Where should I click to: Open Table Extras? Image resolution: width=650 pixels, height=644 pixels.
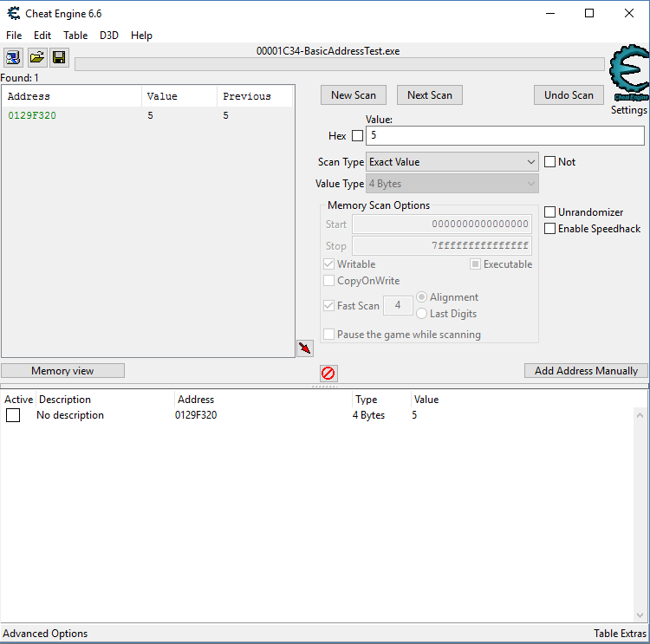click(620, 634)
